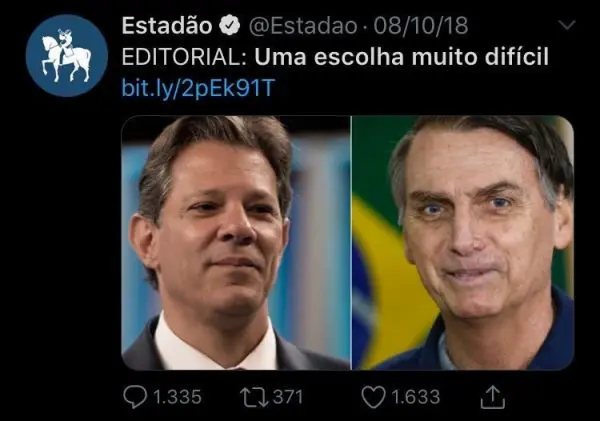
Task: Retweet using the arrows icon
Action: coord(254,397)
